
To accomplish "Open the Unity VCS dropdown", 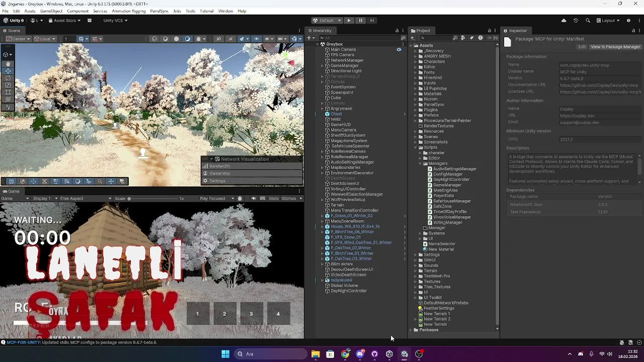I will [x=115, y=21].
